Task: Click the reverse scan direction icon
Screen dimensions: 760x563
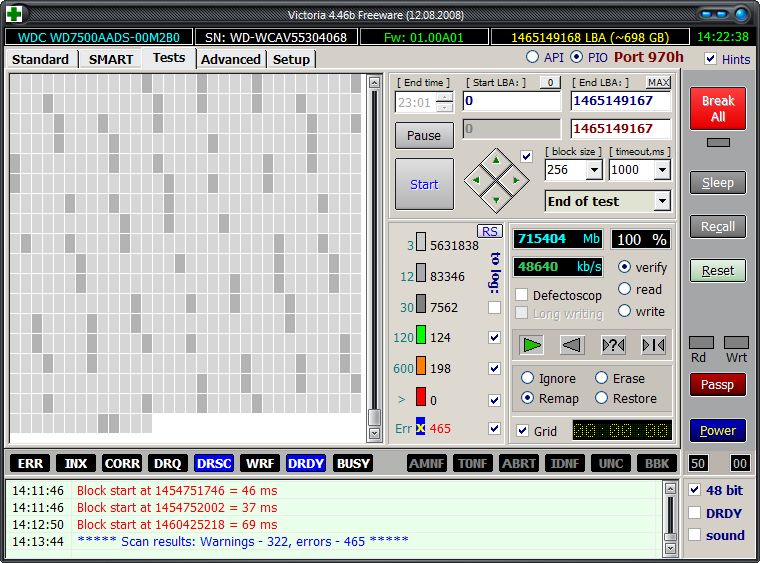Action: [x=572, y=345]
